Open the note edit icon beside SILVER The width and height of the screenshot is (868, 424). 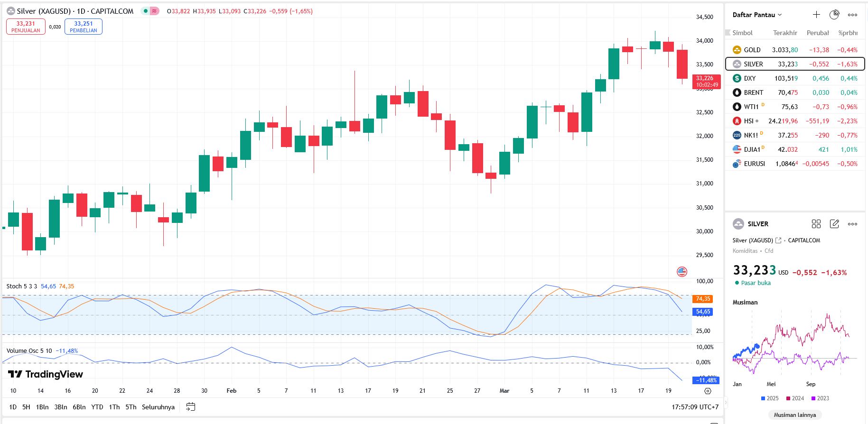coord(834,224)
